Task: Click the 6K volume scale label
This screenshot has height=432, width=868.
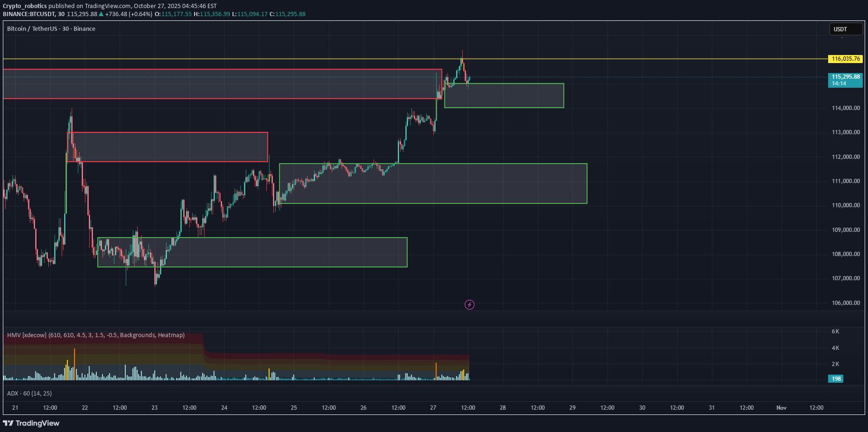Action: (x=835, y=331)
